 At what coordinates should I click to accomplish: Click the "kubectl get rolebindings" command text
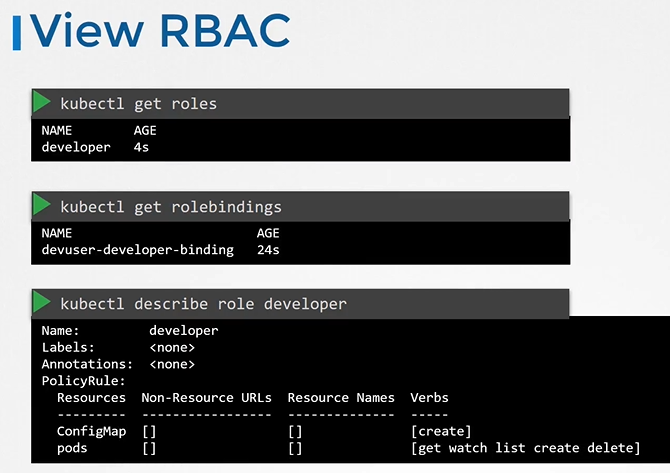tap(170, 207)
